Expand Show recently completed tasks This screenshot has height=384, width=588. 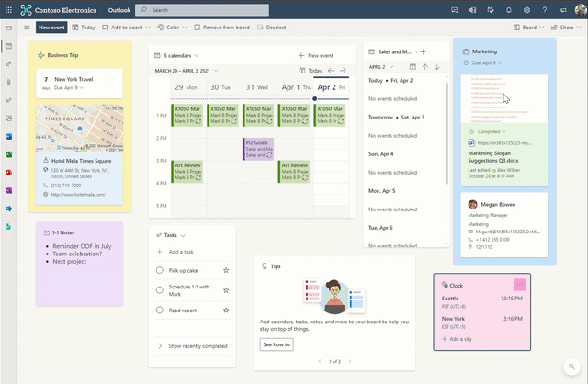(x=192, y=346)
